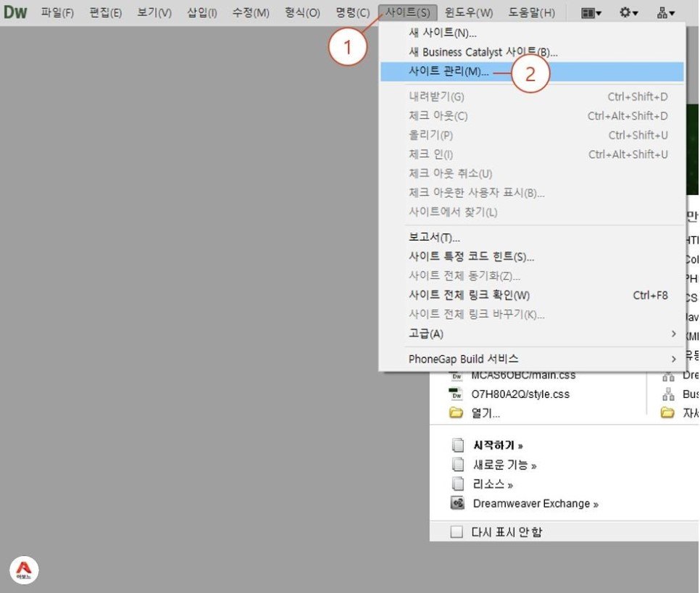This screenshot has height=593, width=700.
Task: Click the 열기... link
Action: click(486, 413)
